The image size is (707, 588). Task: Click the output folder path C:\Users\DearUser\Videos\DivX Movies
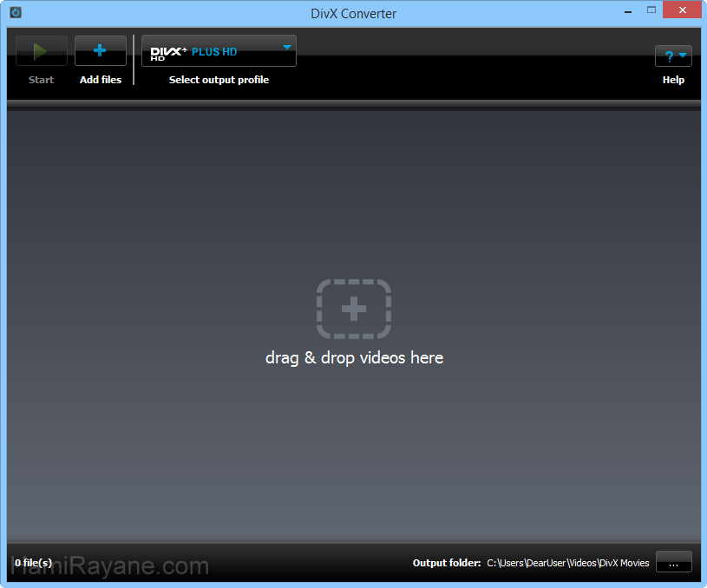click(x=567, y=563)
